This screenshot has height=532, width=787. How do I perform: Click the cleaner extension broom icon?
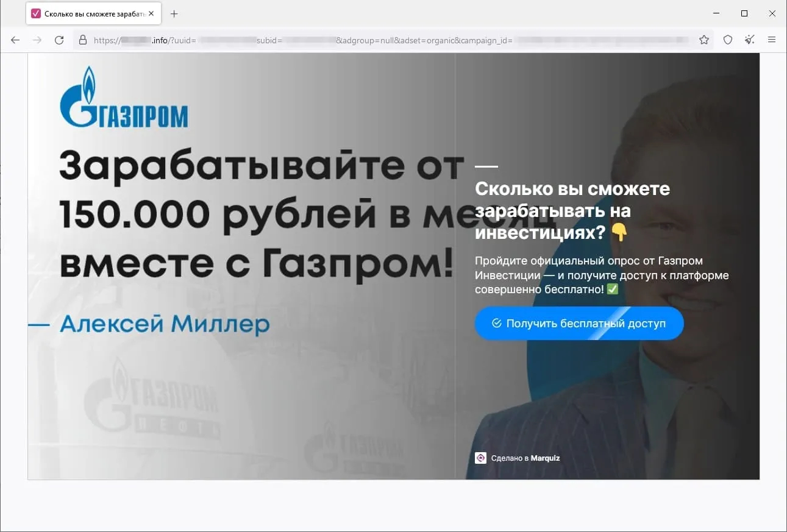pyautogui.click(x=750, y=40)
